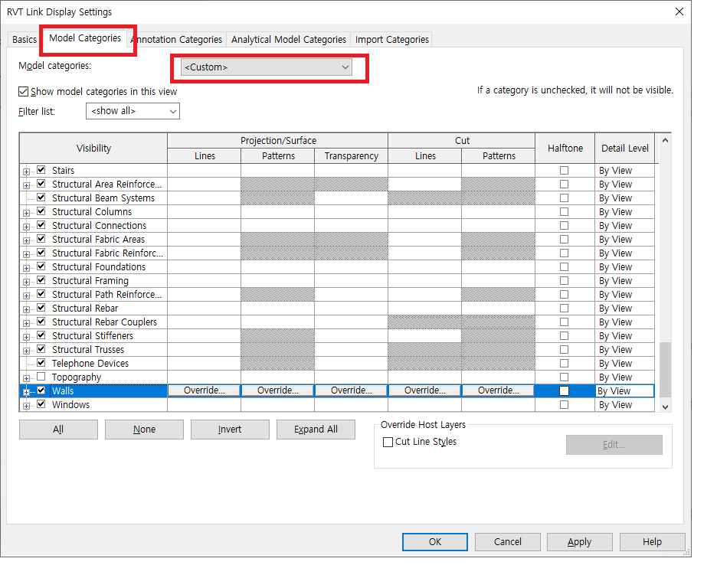Select the Model Categories tab
The image size is (717, 588).
[85, 38]
